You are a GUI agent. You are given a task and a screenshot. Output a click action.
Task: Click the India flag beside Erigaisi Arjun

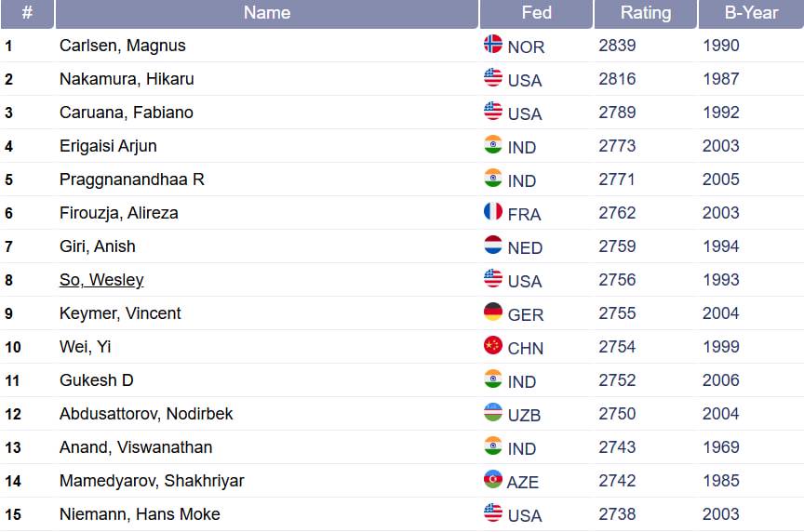[493, 145]
